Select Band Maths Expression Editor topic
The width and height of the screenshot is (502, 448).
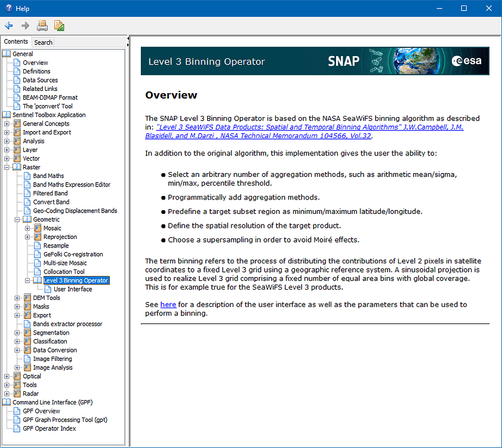[x=72, y=185]
